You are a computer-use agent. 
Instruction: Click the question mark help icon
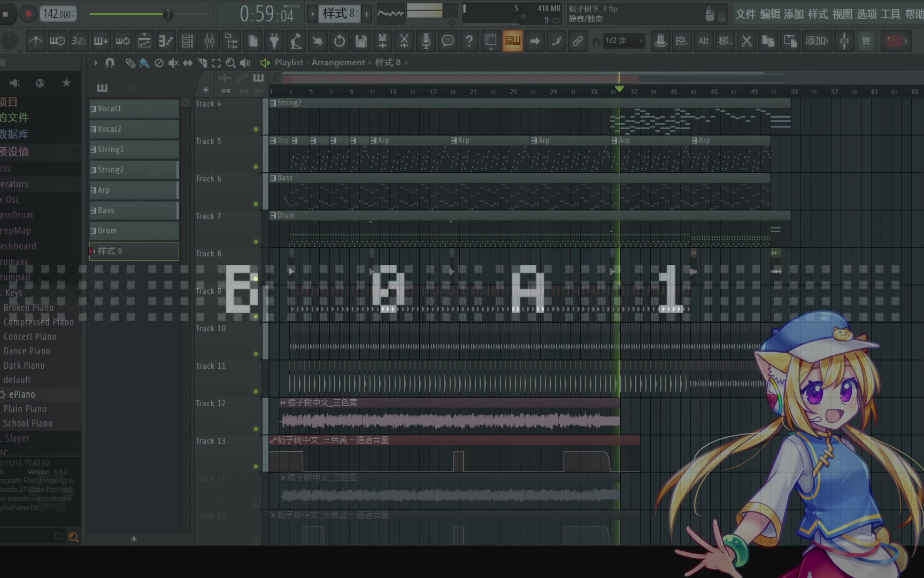coord(469,41)
